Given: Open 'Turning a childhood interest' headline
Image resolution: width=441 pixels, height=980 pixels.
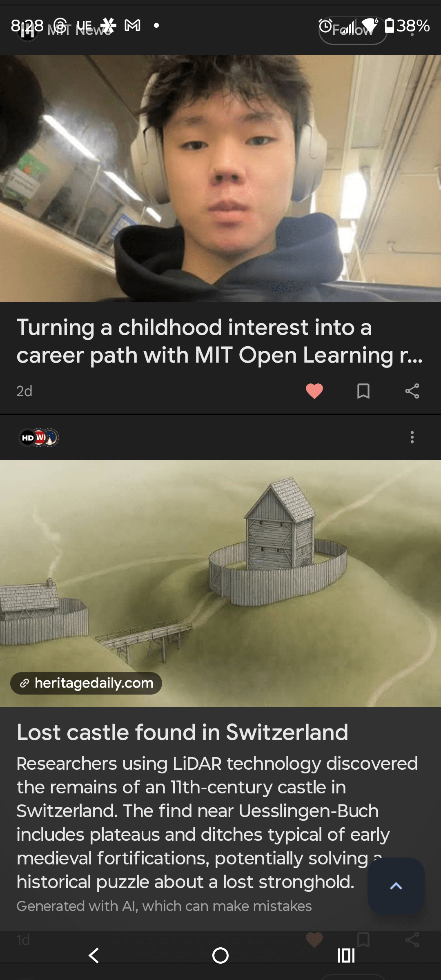Looking at the screenshot, I should tap(219, 341).
